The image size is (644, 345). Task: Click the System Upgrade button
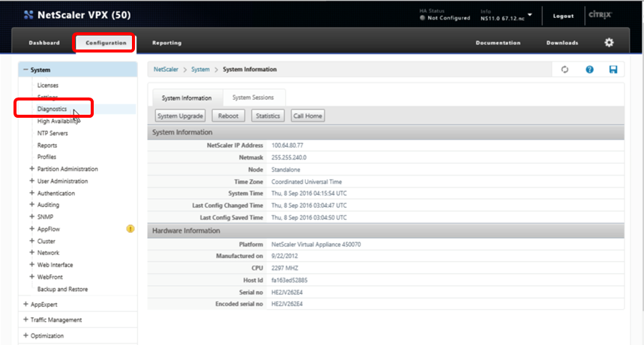(x=180, y=115)
